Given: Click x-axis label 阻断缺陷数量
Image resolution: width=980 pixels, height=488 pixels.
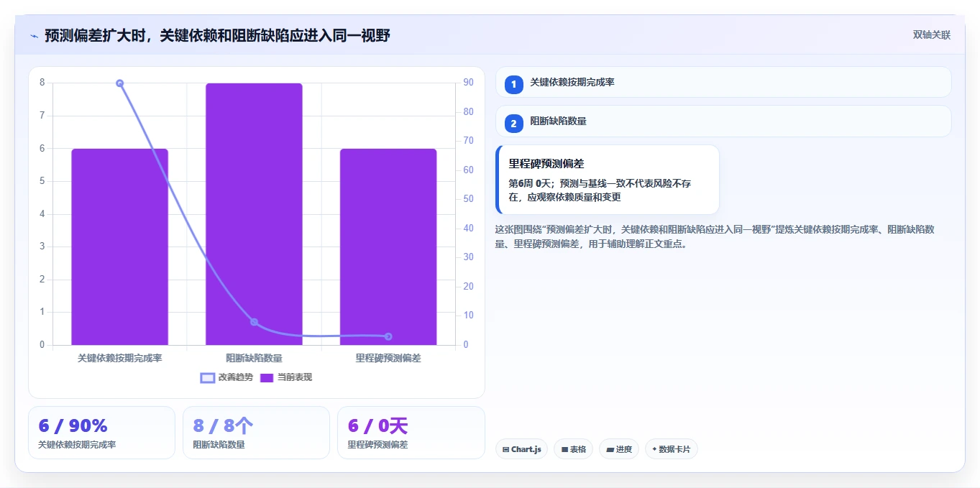Looking at the screenshot, I should coord(254,358).
